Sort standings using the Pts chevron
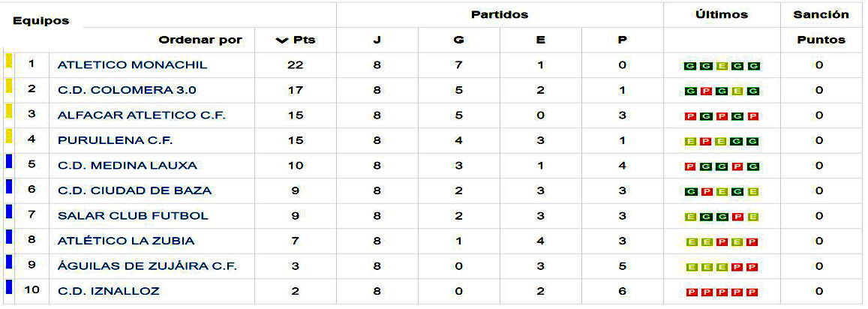868x309 pixels. (x=282, y=40)
